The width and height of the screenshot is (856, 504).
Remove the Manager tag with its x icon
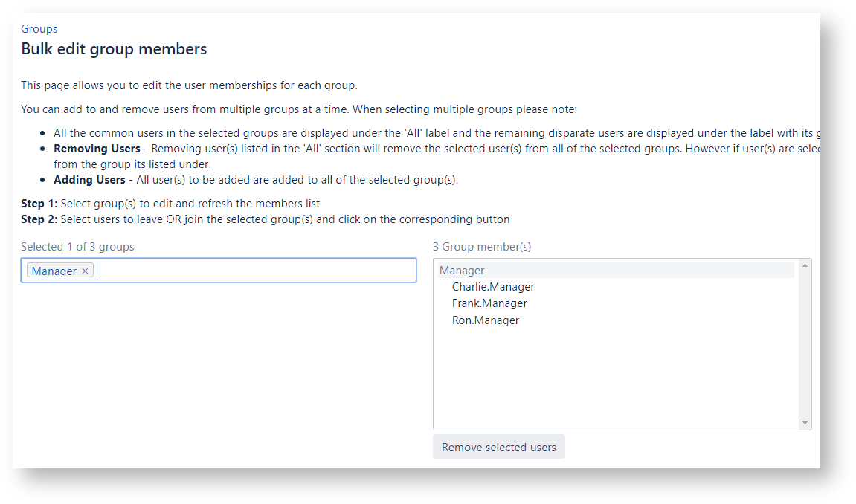[x=85, y=271]
